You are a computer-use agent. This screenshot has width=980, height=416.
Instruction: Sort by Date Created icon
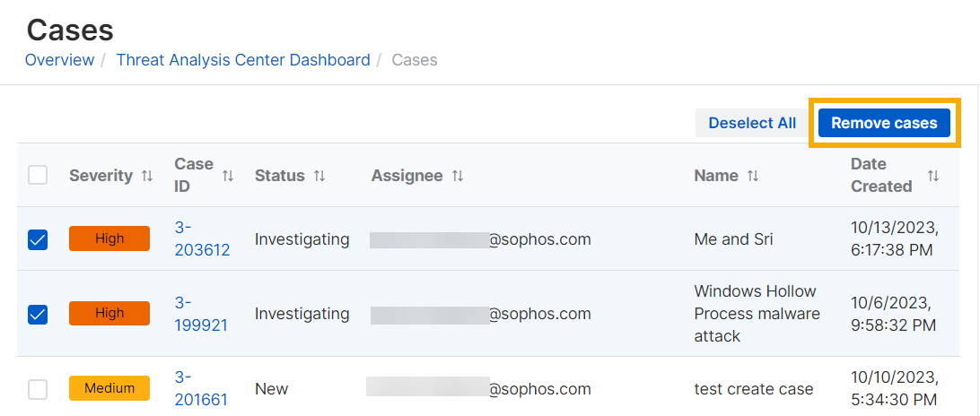(x=933, y=176)
